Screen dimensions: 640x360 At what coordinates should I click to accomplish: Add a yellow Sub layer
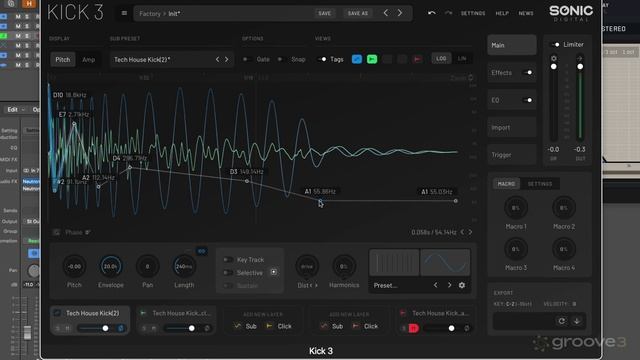[245, 326]
